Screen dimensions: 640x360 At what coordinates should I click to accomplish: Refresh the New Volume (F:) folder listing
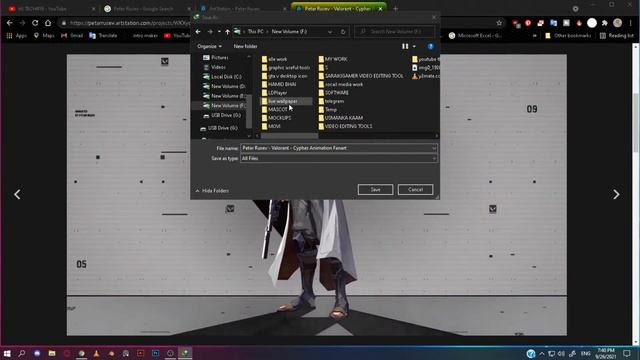pyautogui.click(x=343, y=32)
